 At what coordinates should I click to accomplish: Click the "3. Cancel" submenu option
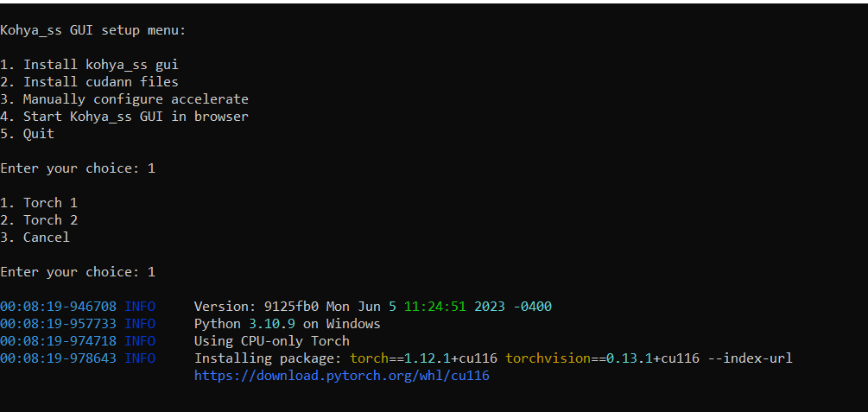click(35, 238)
